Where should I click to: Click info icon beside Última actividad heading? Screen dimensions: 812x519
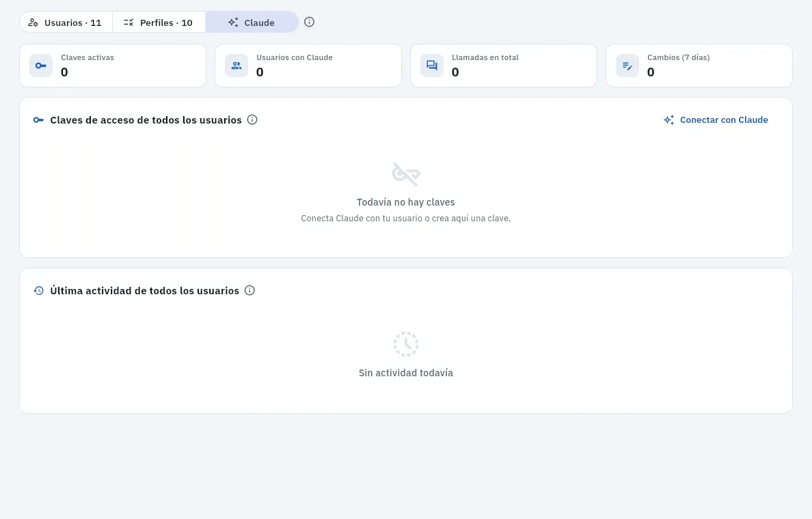point(249,290)
